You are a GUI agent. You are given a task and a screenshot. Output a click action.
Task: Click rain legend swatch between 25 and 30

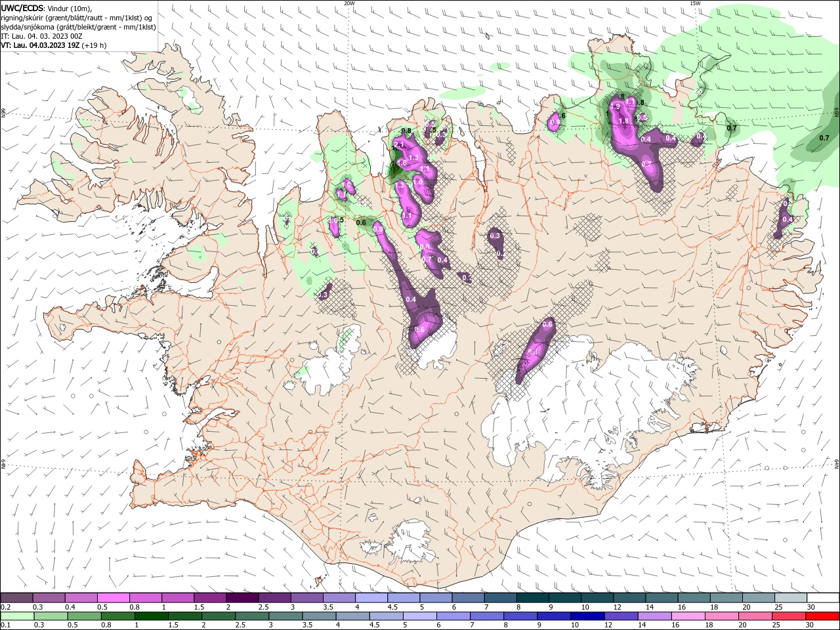coord(787,616)
